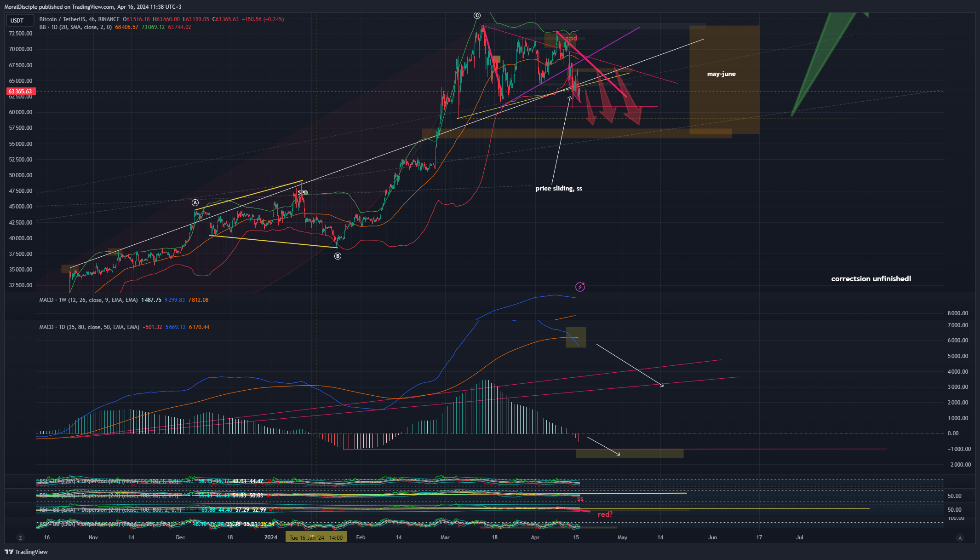This screenshot has height=560, width=980.
Task: Click the 50000.00 price axis label
Action: click(21, 175)
